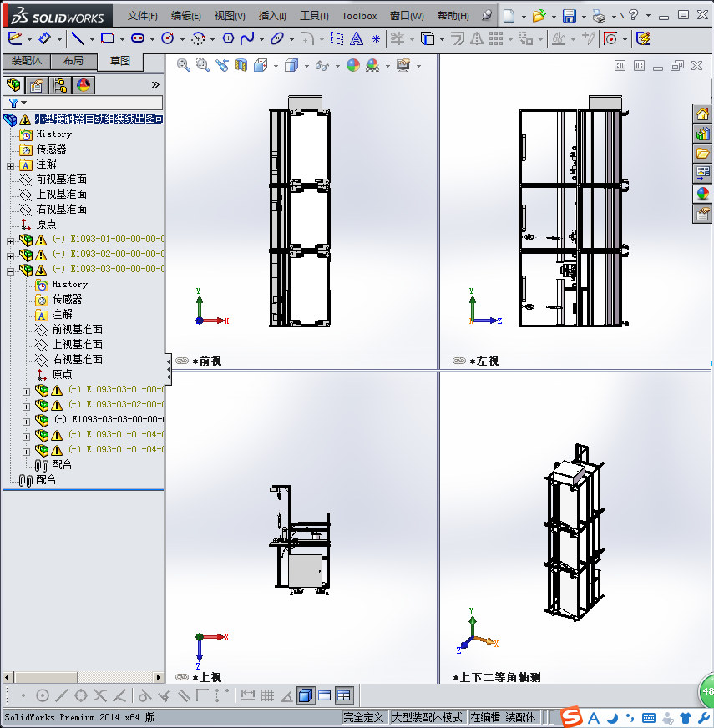Open SolidWorks Resources home task pane
714x728 pixels.
(702, 114)
